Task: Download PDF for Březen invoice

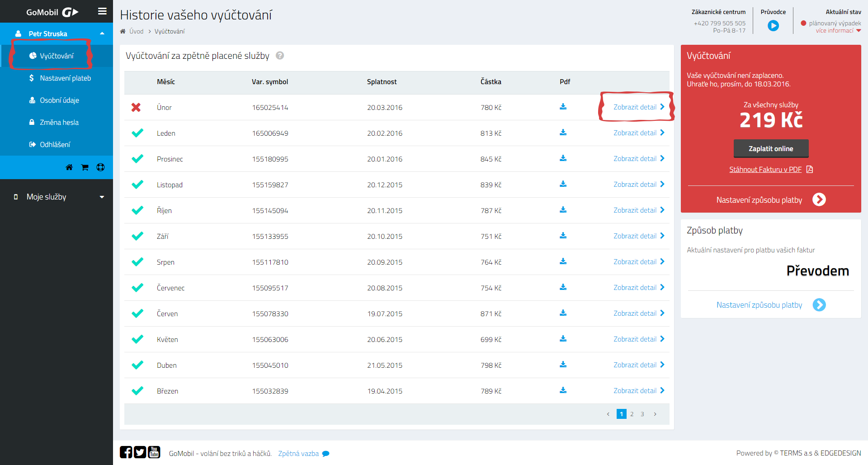Action: tap(563, 390)
